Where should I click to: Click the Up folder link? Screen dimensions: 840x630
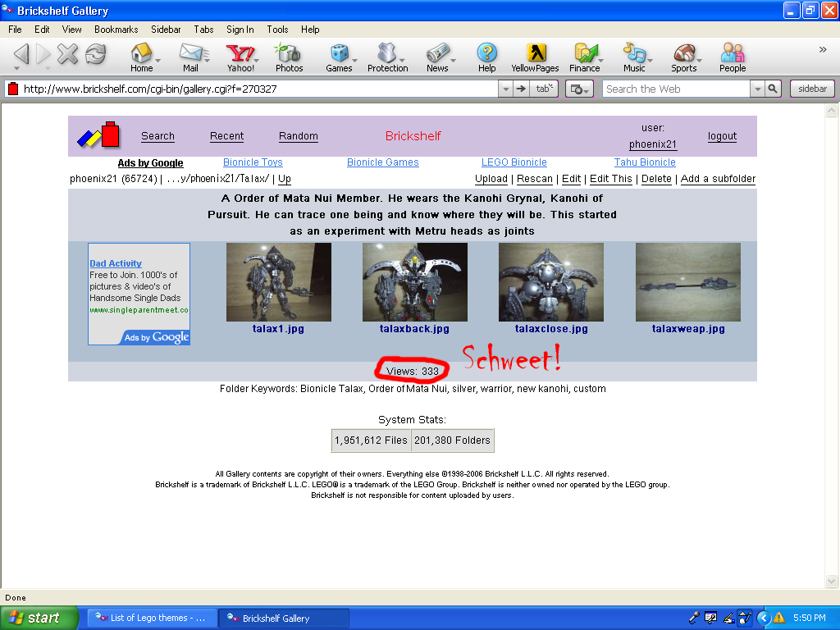(x=285, y=179)
